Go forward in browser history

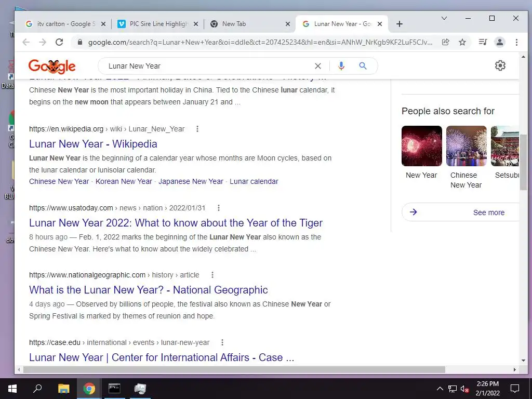(x=43, y=42)
